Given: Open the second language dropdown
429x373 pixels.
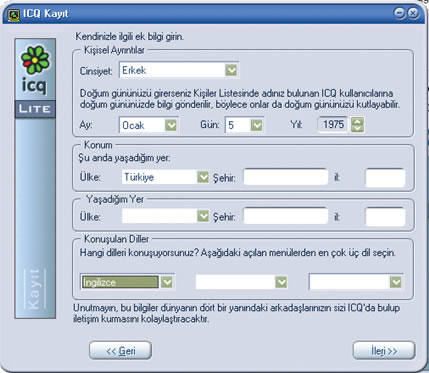Looking at the screenshot, I should [x=241, y=282].
